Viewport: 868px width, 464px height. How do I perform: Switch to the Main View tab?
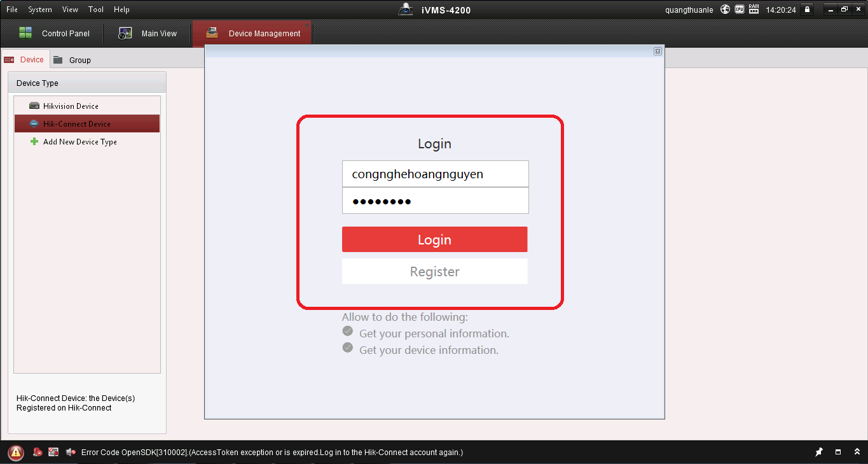148,34
